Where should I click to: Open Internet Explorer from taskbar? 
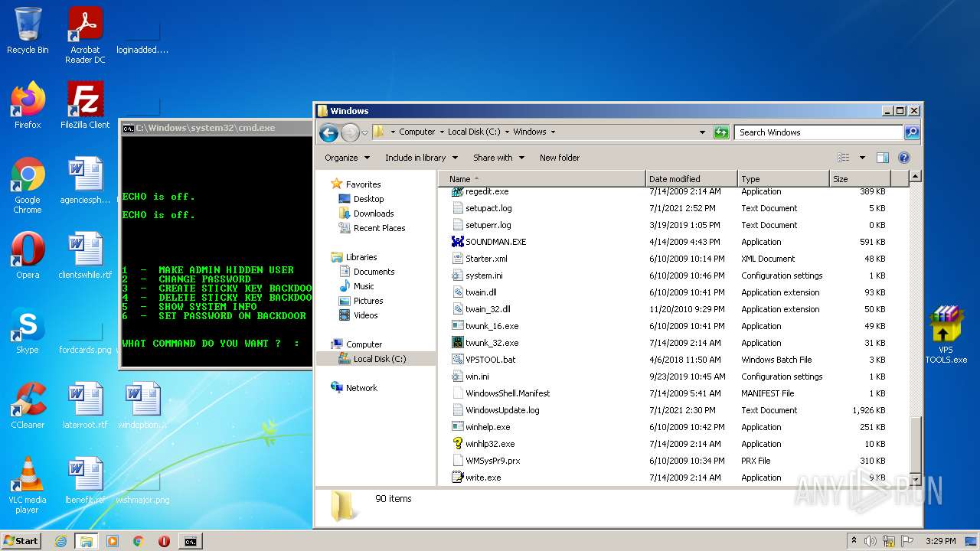60,541
